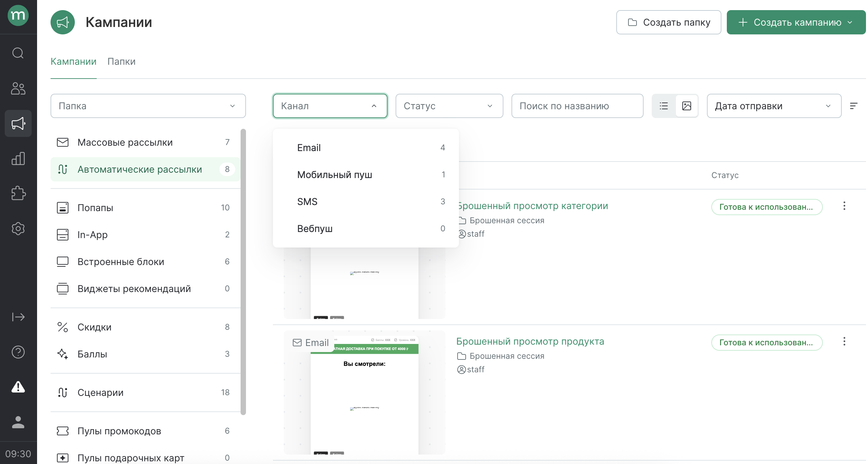Switch to the Кампании tab

[73, 61]
